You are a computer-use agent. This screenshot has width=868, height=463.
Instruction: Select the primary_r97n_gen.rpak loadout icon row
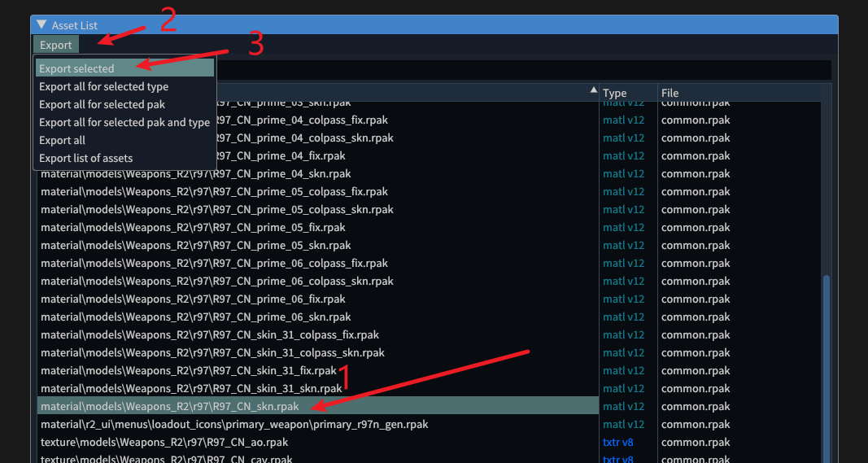[x=234, y=424]
